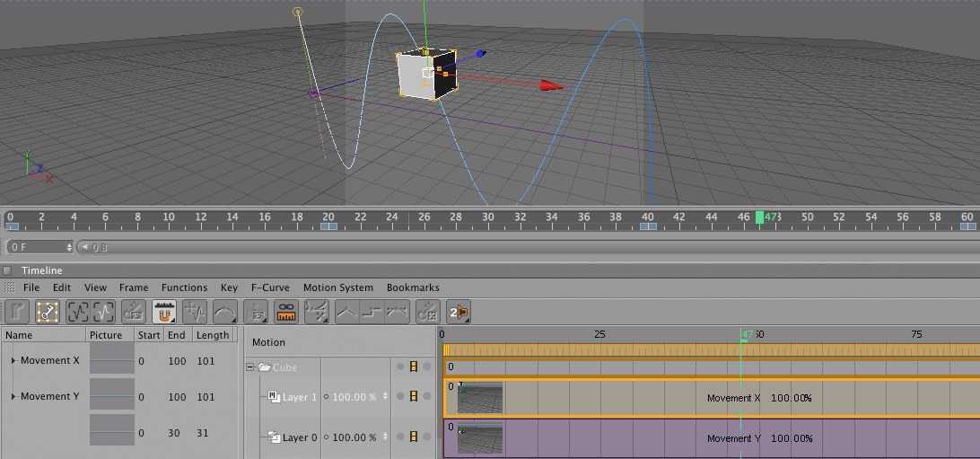Toggle the yellow filmstrip icon for Layer 1

click(x=414, y=396)
